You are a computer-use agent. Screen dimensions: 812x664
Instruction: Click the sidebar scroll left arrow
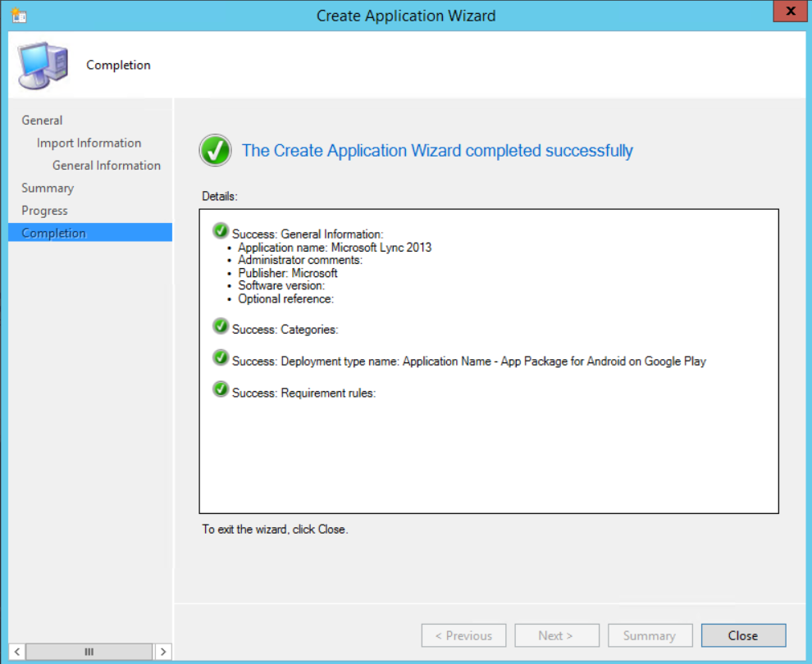16,652
